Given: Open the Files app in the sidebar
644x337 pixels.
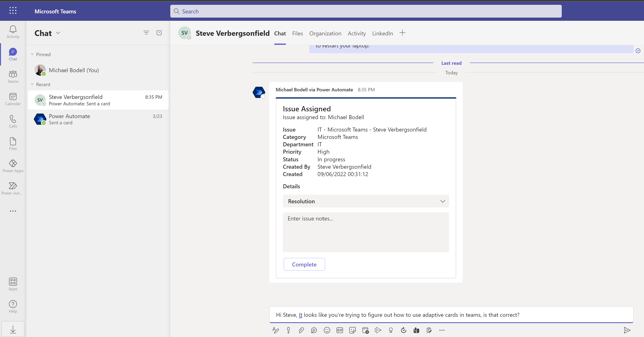Looking at the screenshot, I should click(x=13, y=144).
